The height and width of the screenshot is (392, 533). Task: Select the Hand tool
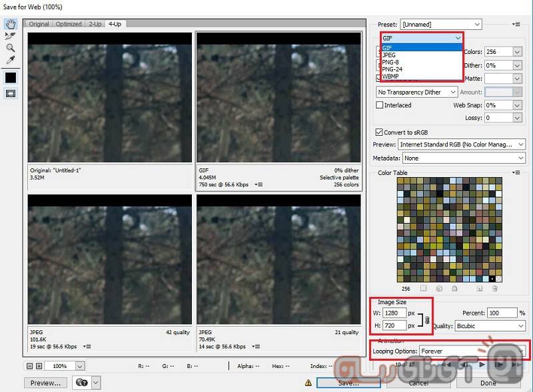(x=11, y=24)
